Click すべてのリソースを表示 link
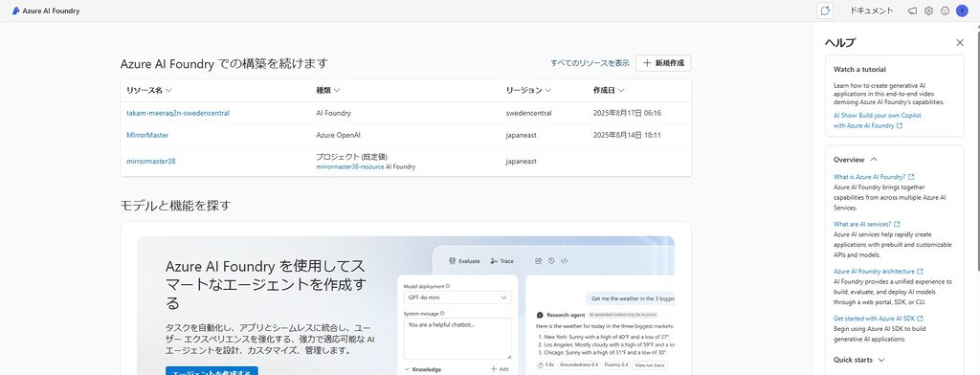This screenshot has width=980, height=375. point(590,63)
